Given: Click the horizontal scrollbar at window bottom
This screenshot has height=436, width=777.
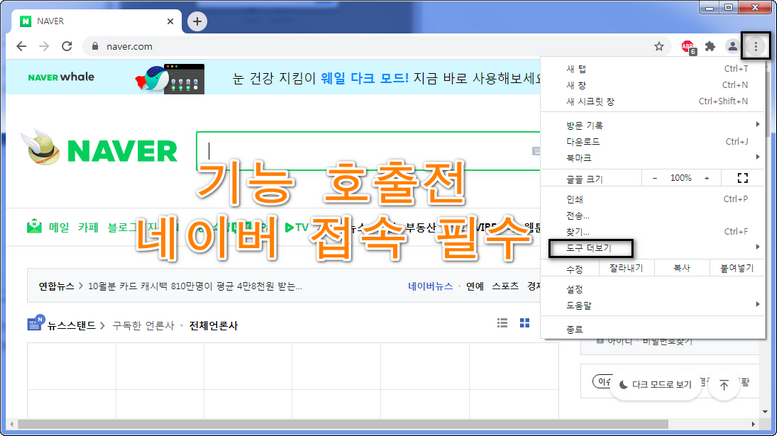Looking at the screenshot, I should tap(342, 425).
